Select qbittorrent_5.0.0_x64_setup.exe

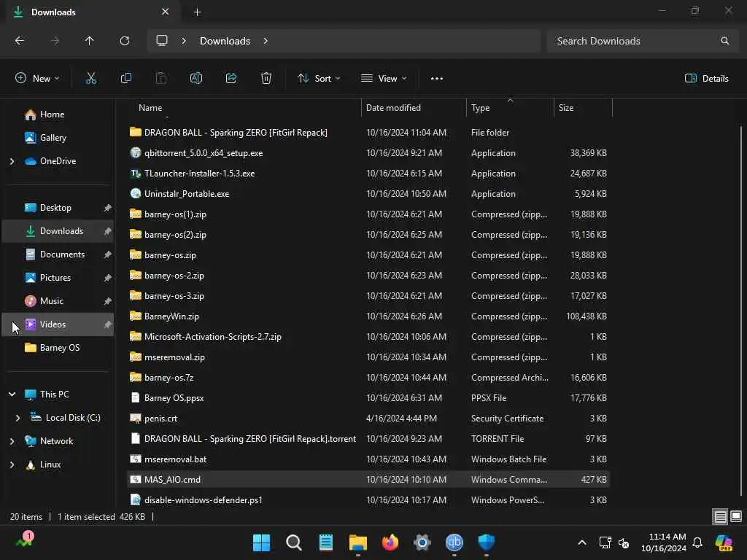368,153
